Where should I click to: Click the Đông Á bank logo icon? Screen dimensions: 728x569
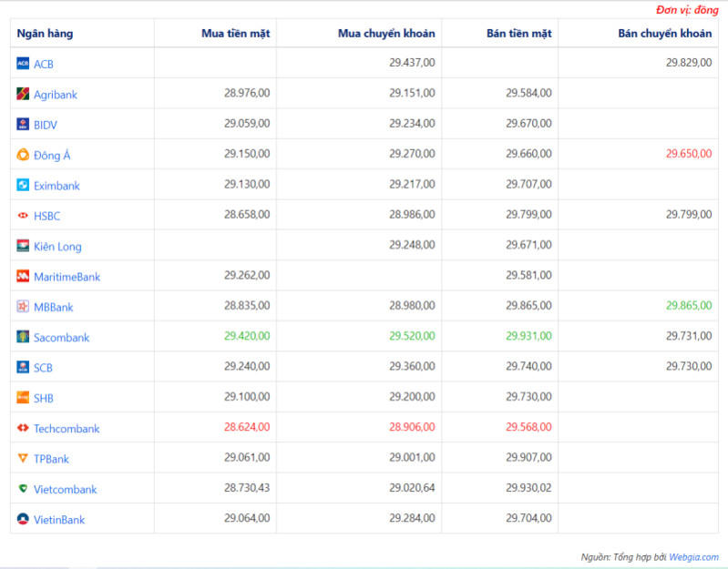(x=23, y=155)
